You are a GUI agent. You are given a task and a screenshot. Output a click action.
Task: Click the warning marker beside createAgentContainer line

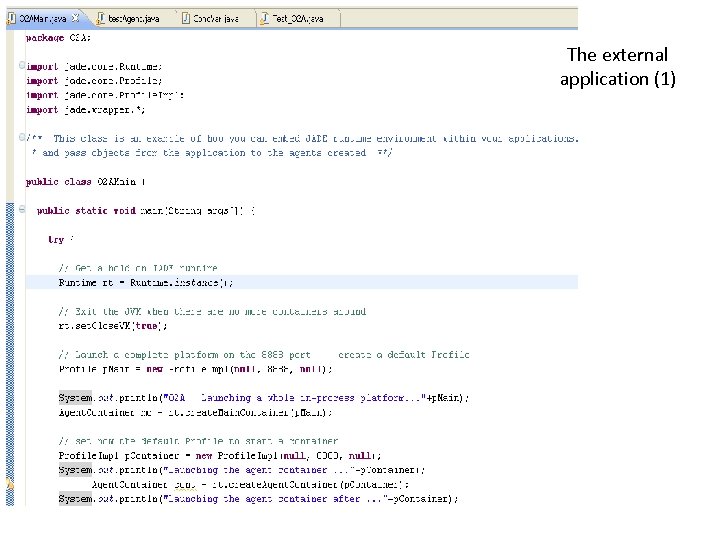pyautogui.click(x=10, y=484)
